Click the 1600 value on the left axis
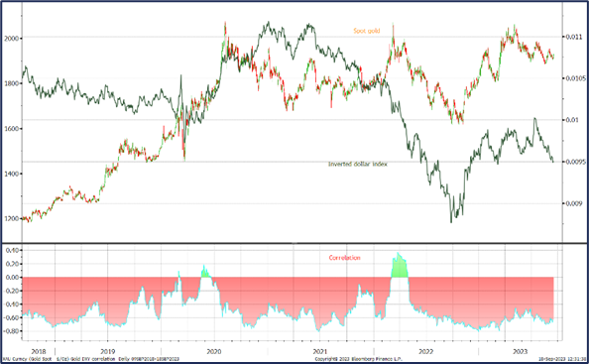Viewport: 589px width, 364px height. (x=11, y=129)
